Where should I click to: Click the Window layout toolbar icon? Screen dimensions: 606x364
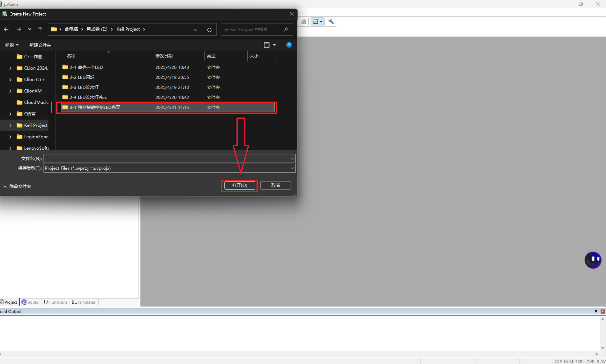316,22
